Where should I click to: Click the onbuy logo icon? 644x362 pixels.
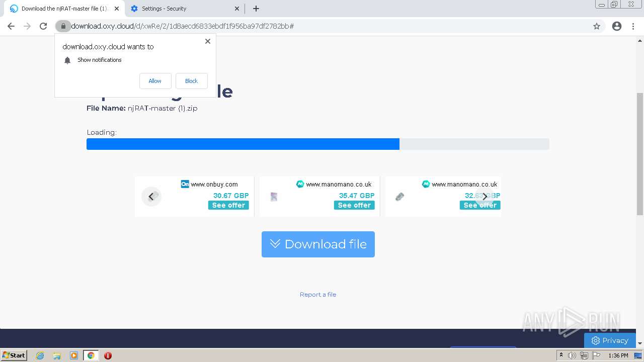185,184
